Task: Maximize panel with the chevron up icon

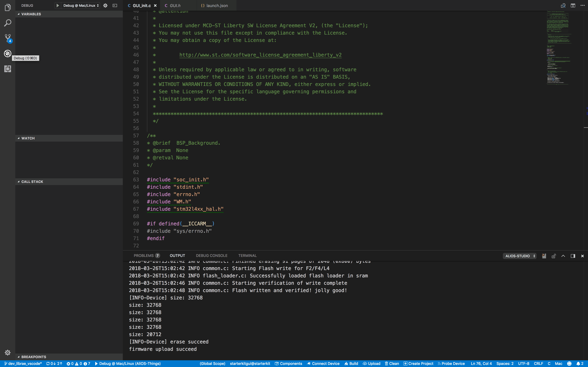Action: pos(563,256)
